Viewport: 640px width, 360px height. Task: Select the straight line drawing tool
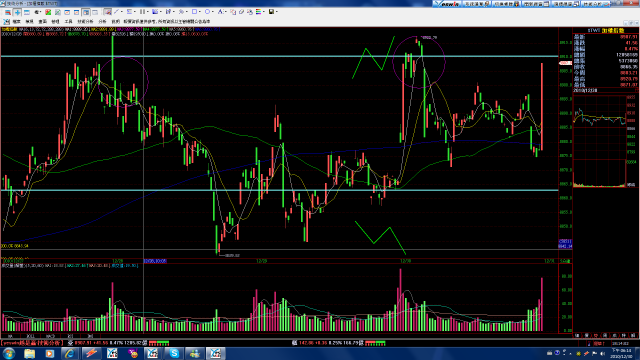tap(116, 12)
